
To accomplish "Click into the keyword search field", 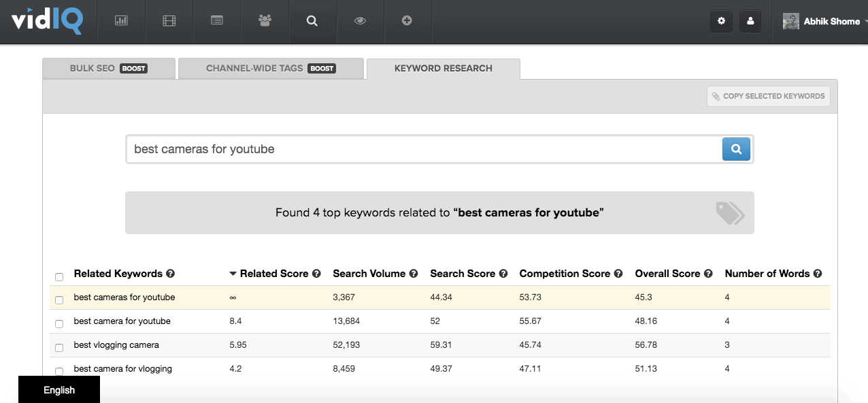I will (423, 149).
